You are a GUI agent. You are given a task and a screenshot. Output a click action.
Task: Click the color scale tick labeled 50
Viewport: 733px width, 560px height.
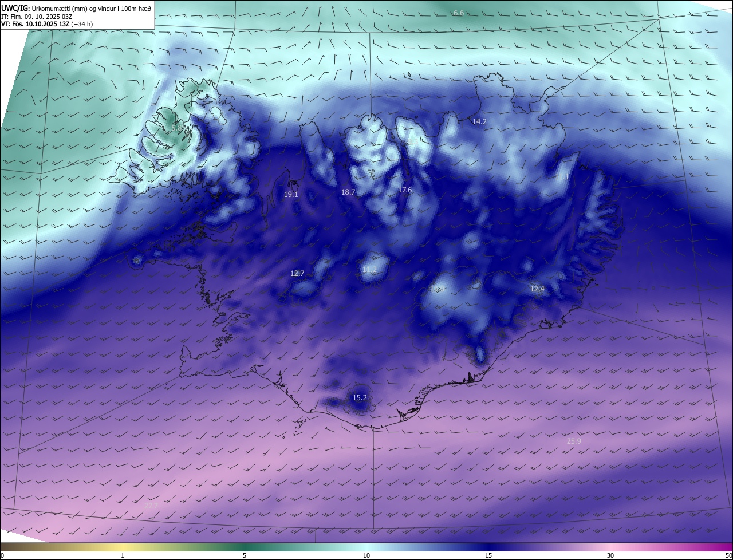click(728, 555)
